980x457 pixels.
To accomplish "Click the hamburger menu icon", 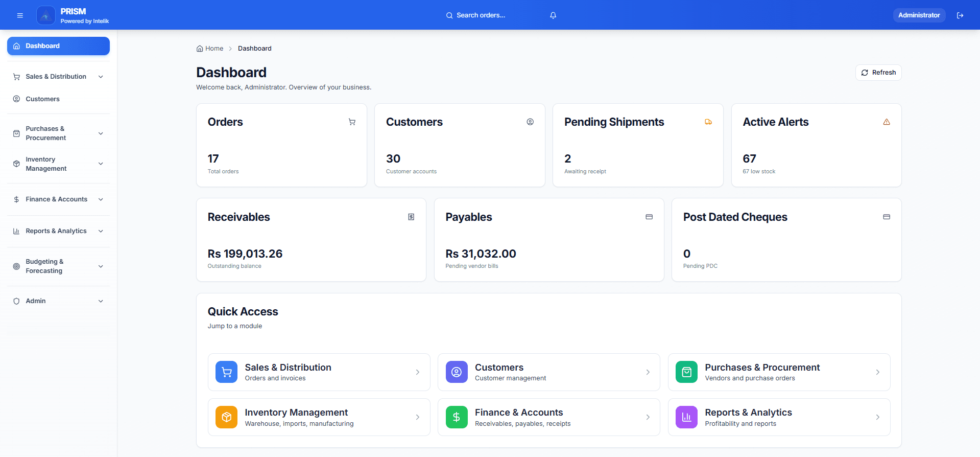I will [20, 15].
